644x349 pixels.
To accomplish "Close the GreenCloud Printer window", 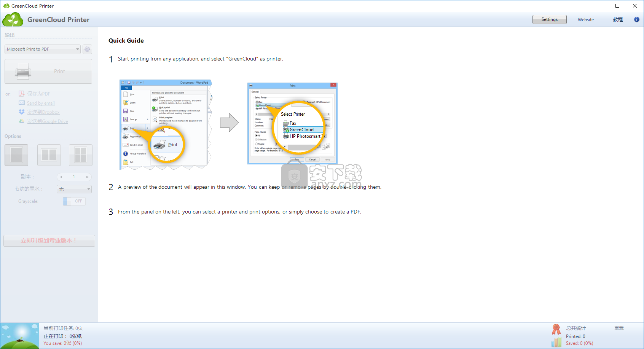I will [635, 6].
